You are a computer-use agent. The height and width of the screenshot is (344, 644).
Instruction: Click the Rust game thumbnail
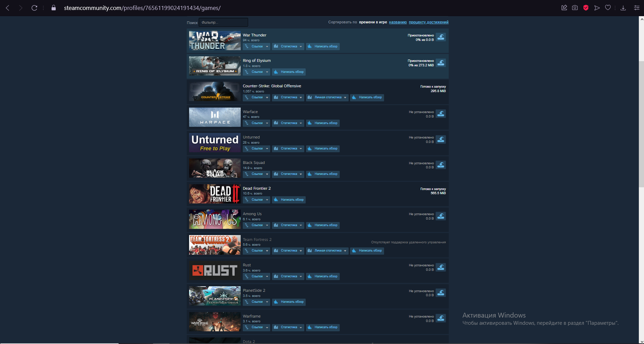[x=215, y=270]
